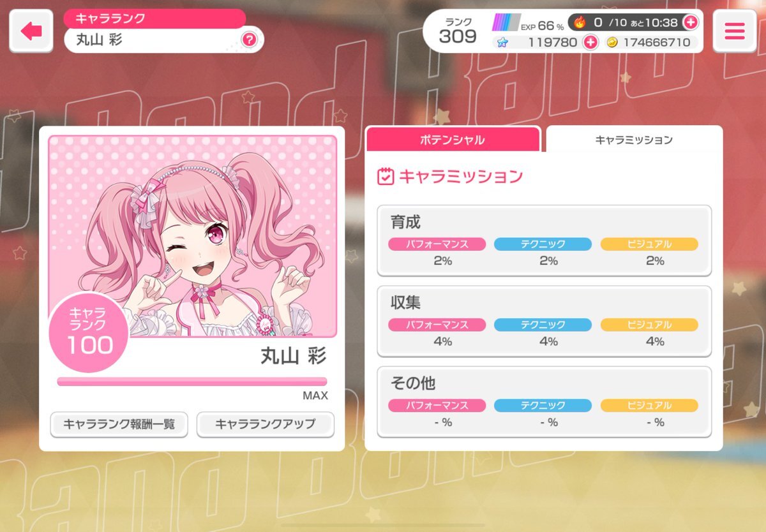Open help for 丸山 彩 character rank
Viewport: 766px width, 532px height.
[x=250, y=40]
